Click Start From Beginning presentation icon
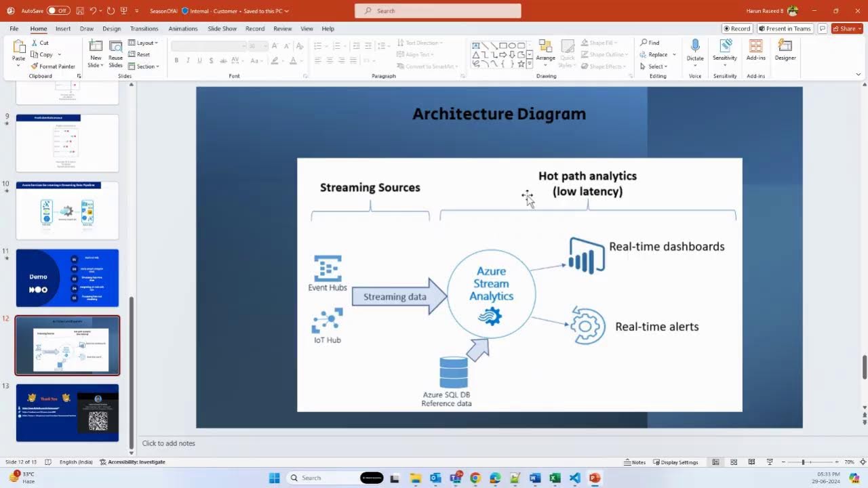 point(123,11)
